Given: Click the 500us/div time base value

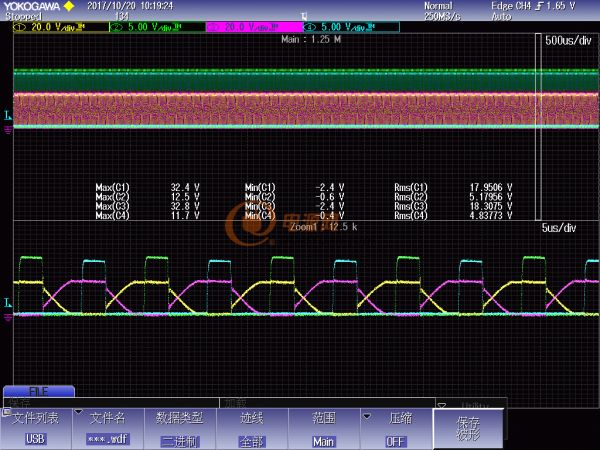Looking at the screenshot, I should tap(568, 41).
